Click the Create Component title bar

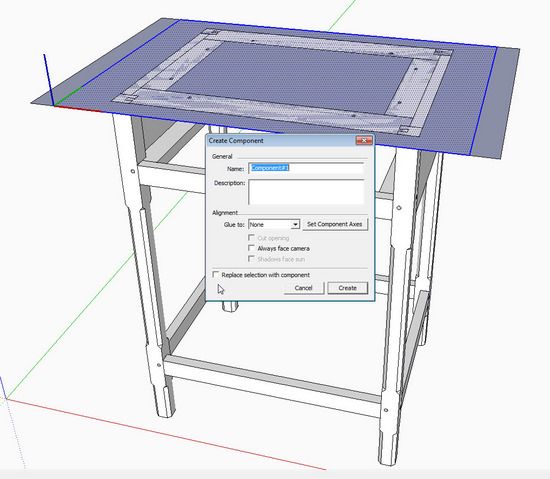(x=281, y=141)
